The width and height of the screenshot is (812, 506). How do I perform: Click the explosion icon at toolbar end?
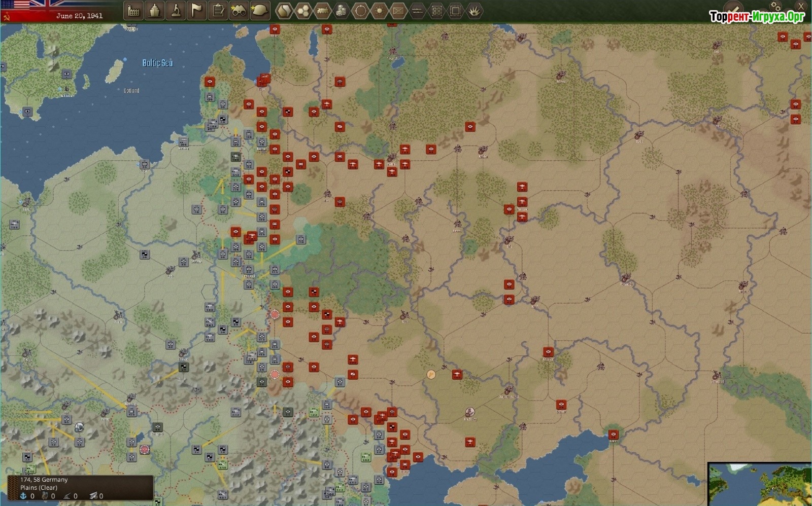(x=474, y=11)
